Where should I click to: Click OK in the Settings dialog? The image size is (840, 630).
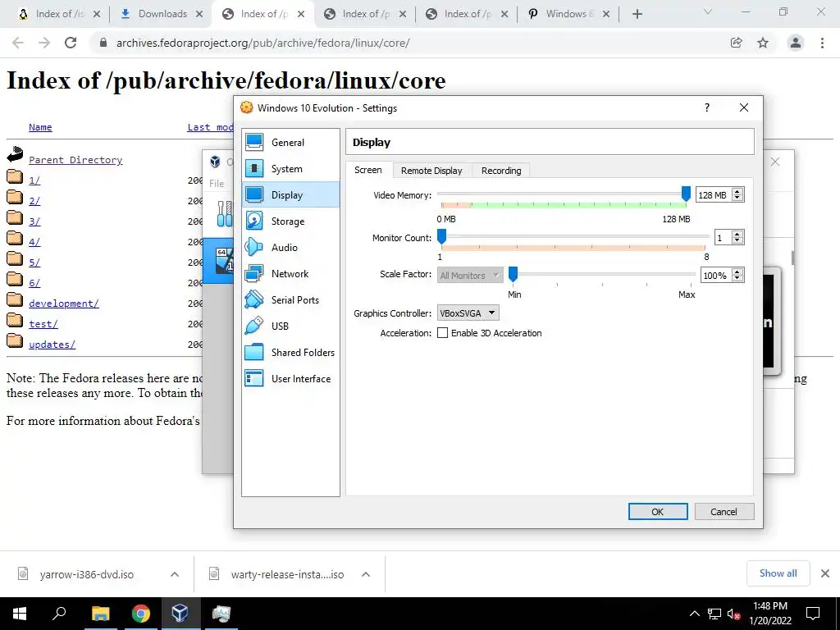658,512
